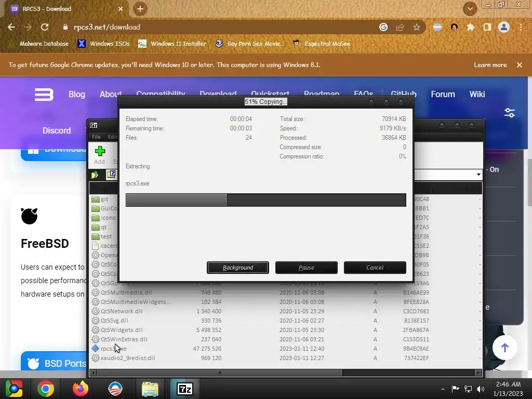
Task: Click the up-folder icon in 7-Zip
Action: pyautogui.click(x=95, y=175)
